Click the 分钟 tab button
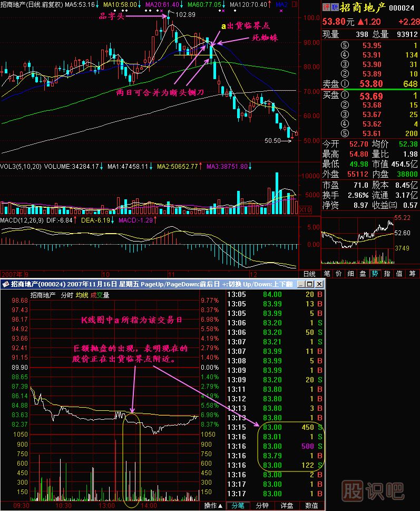The height and width of the screenshot is (511, 420). 262,506
